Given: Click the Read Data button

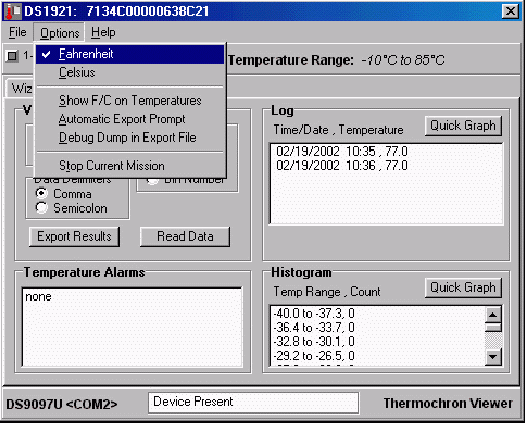Looking at the screenshot, I should point(185,237).
